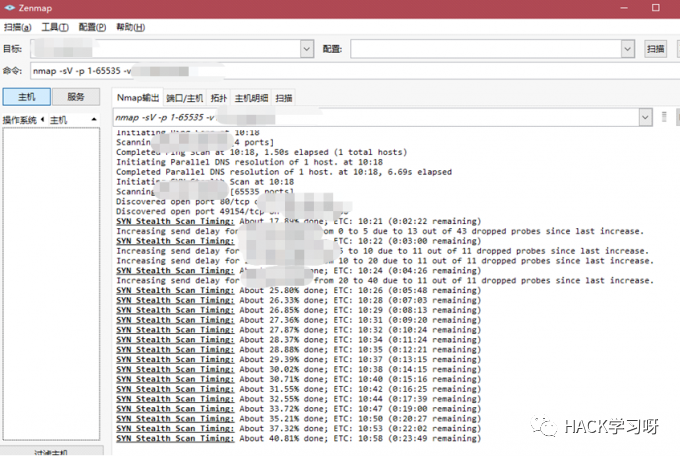
Task: Click 'Initiating Parallel DNS resolution' line
Action: tap(249, 162)
